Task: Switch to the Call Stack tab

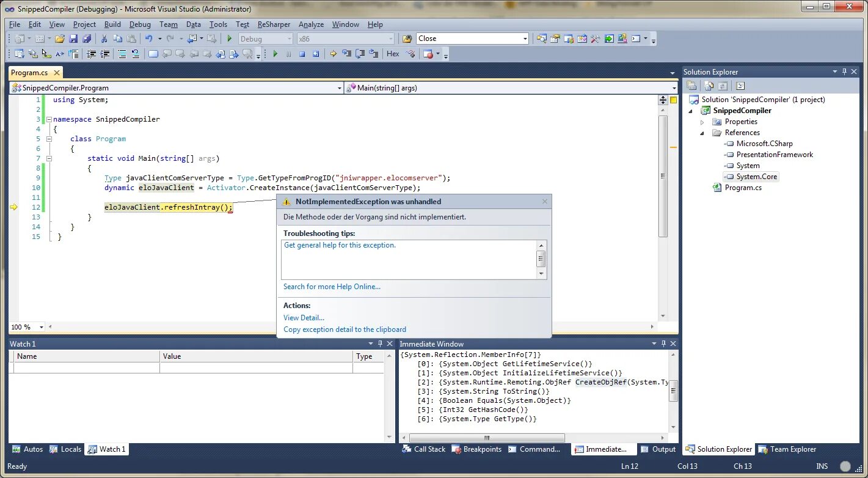Action: pyautogui.click(x=425, y=449)
